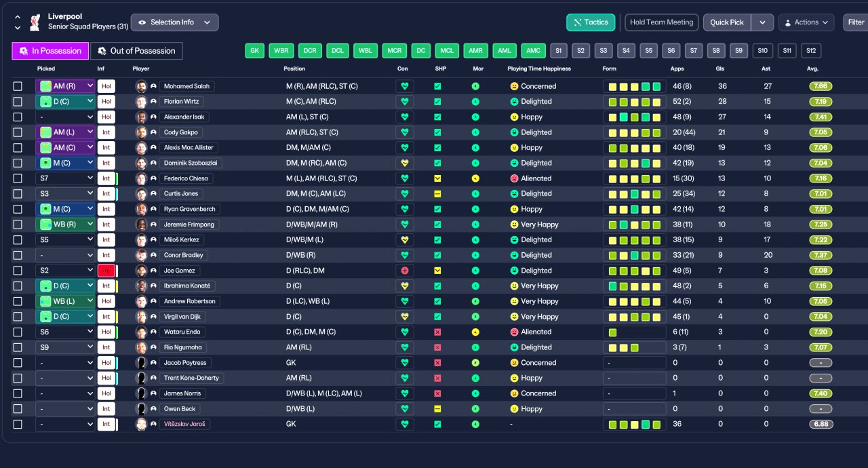Click Owen Beck's yellow sharpness dash icon
Viewport: 868px width, 468px height.
click(x=437, y=409)
